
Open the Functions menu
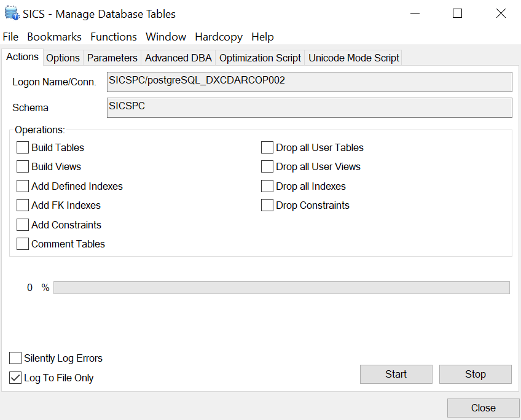(x=113, y=37)
